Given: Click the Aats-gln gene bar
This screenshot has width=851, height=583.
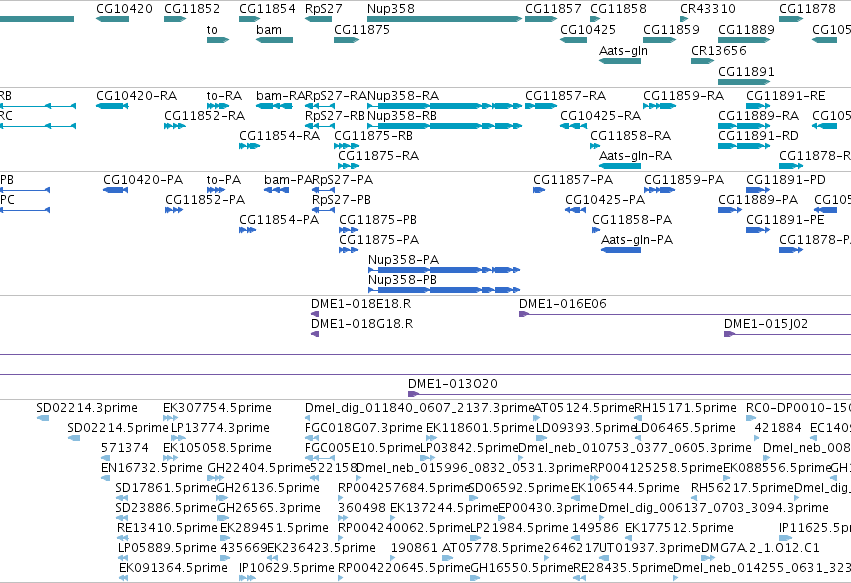Looking at the screenshot, I should click(x=620, y=61).
